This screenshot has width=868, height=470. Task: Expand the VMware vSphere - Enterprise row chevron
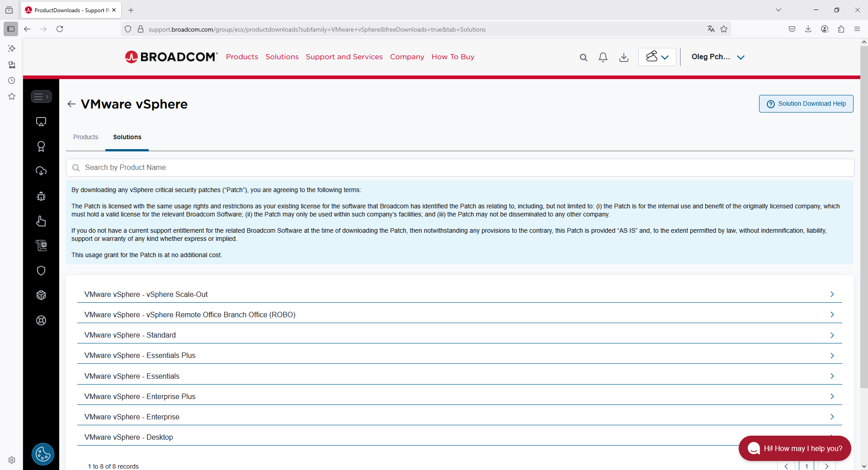[x=832, y=417]
